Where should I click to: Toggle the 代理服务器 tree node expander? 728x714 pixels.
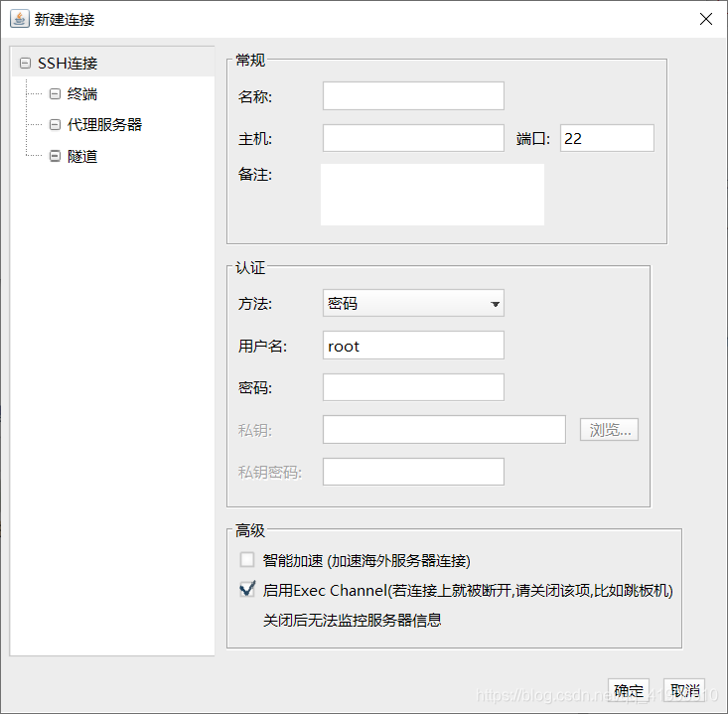(x=55, y=124)
